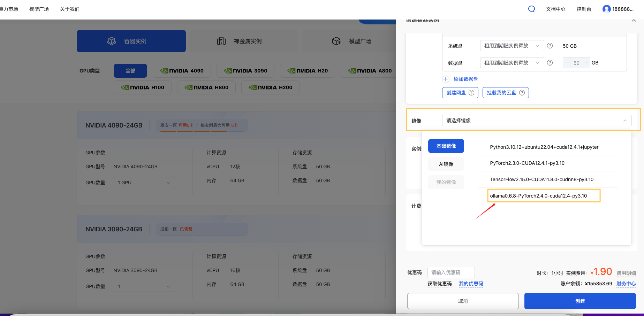Select the AI镜像 category tab
The height and width of the screenshot is (316, 644).
446,164
